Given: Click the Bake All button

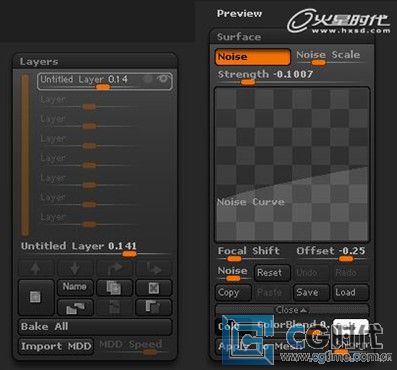Looking at the screenshot, I should pos(95,326).
